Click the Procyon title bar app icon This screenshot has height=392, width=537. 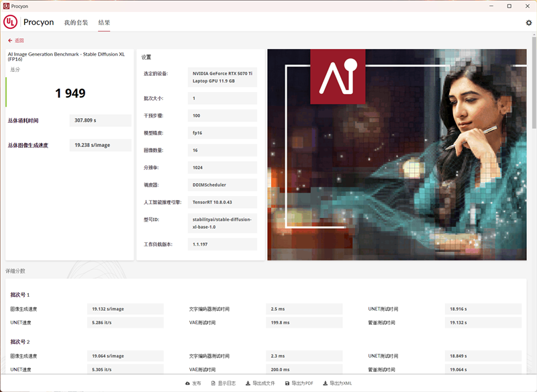[6, 6]
